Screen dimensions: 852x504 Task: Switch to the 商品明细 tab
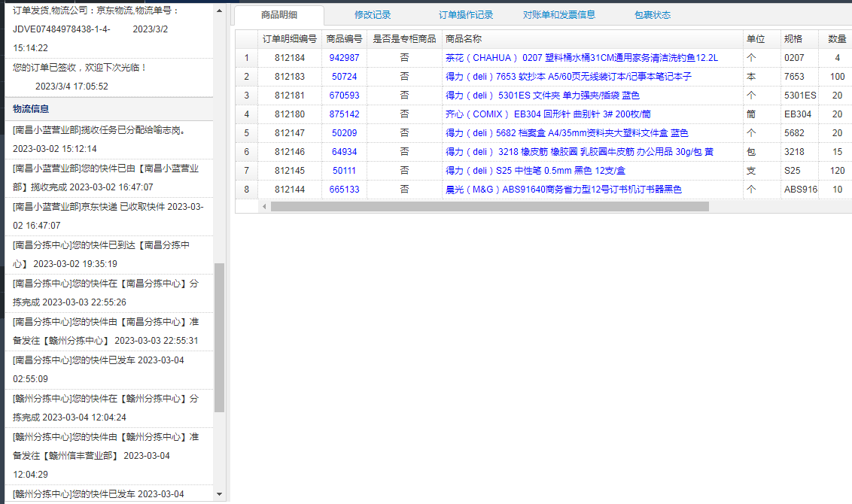tap(278, 15)
